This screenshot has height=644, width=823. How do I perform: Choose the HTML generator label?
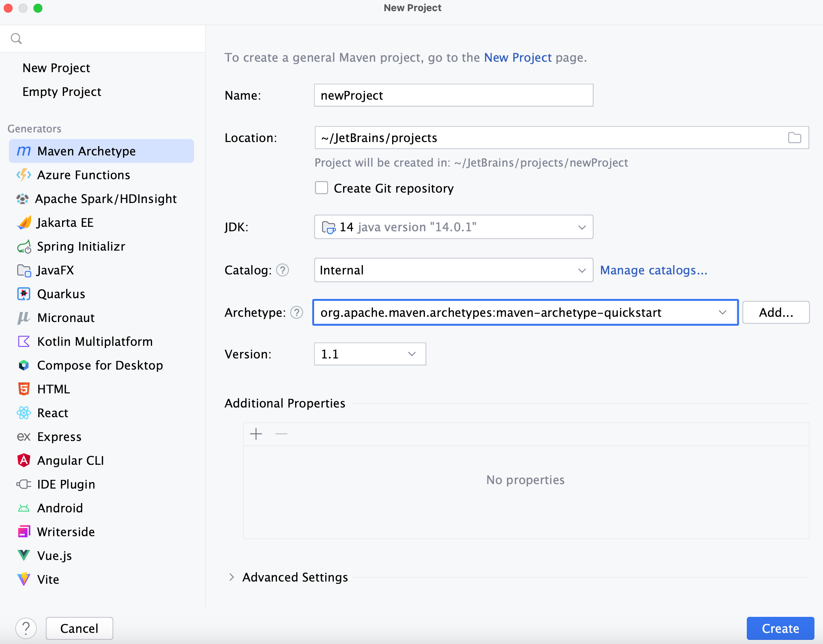(54, 389)
